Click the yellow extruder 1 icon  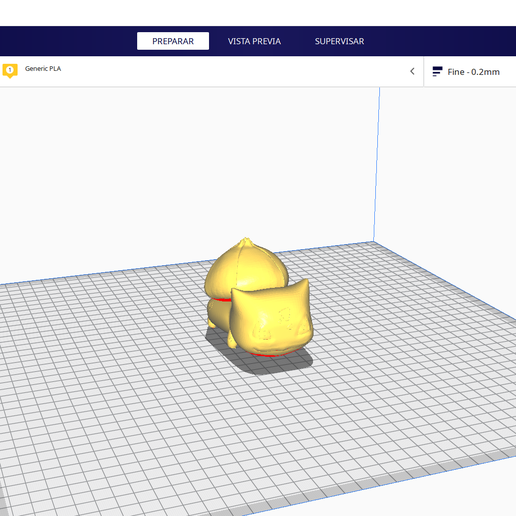point(10,71)
